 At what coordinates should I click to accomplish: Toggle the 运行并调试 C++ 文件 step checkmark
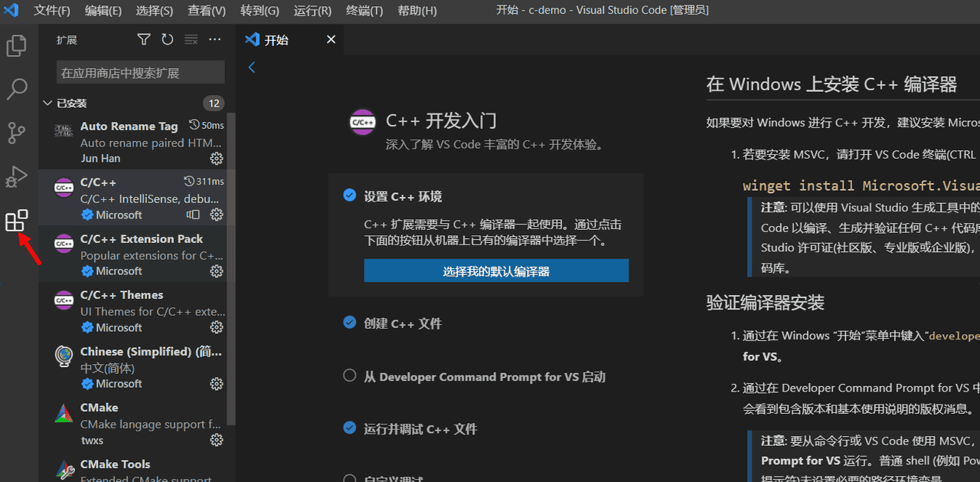350,428
